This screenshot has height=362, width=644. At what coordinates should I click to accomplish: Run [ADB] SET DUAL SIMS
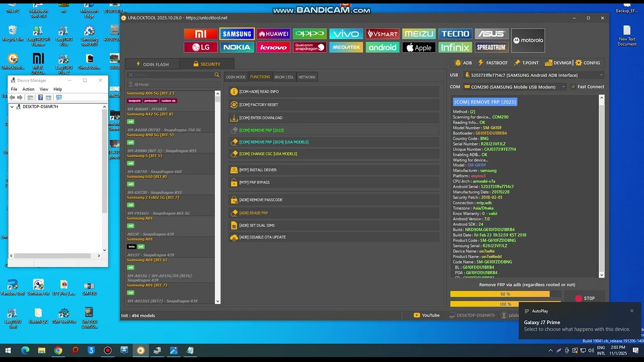coord(334,225)
